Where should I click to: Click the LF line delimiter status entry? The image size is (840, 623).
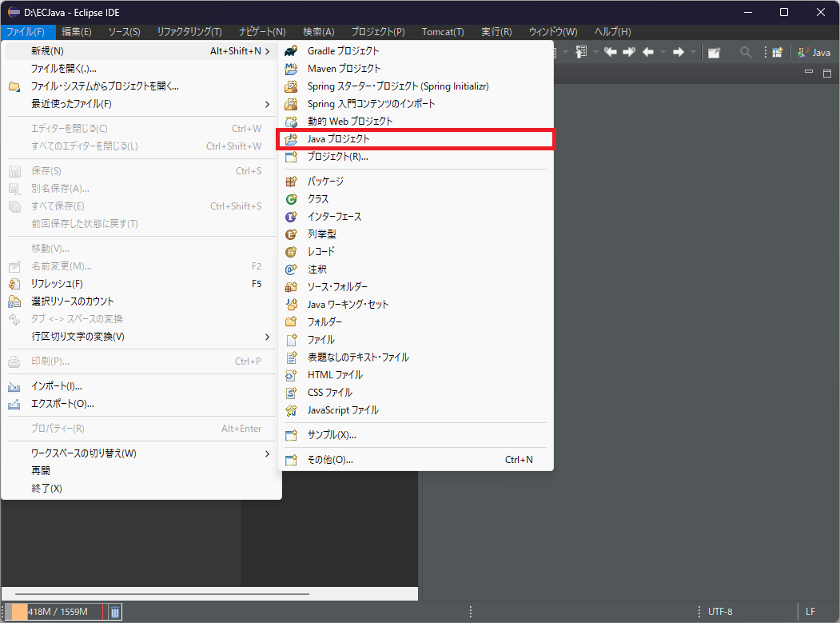point(810,612)
